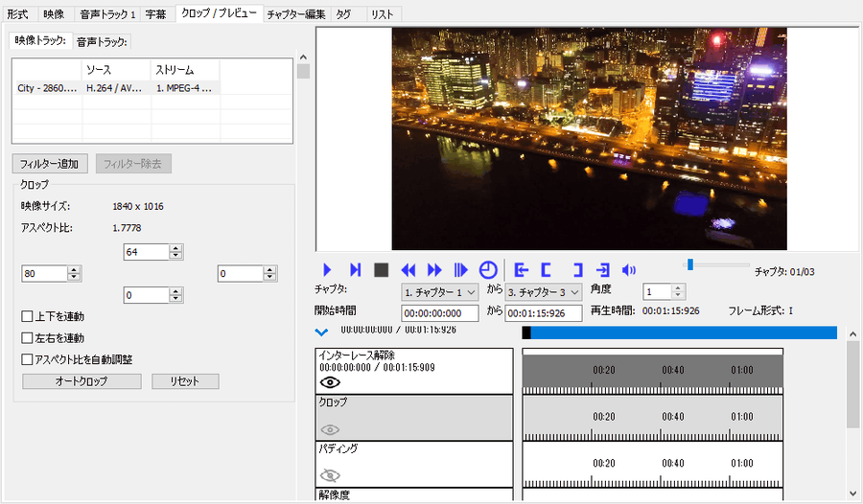863x504 pixels.
Task: Toggle crossed-out eye for パディング filter
Action: pyautogui.click(x=330, y=475)
